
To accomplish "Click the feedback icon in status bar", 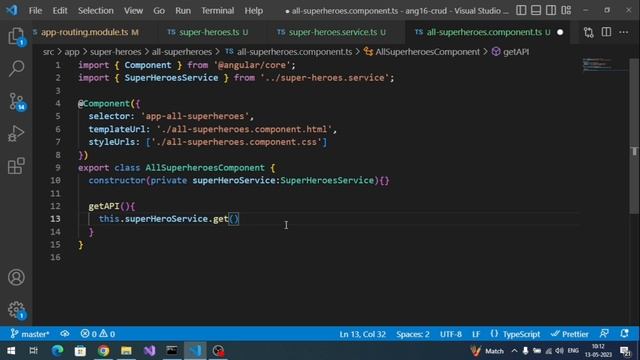I will click(604, 334).
